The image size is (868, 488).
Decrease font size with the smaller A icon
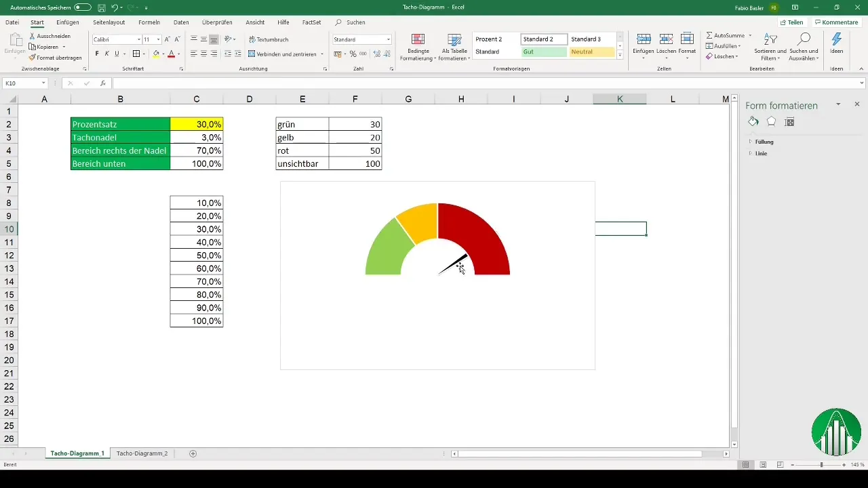click(x=178, y=39)
